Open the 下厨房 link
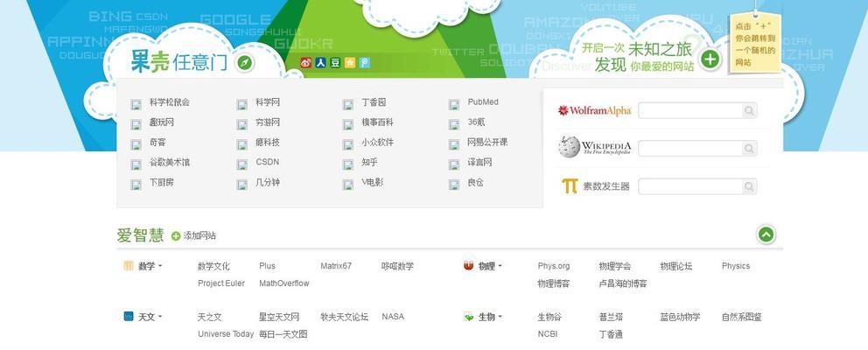This screenshot has width=868, height=350. pyautogui.click(x=162, y=182)
